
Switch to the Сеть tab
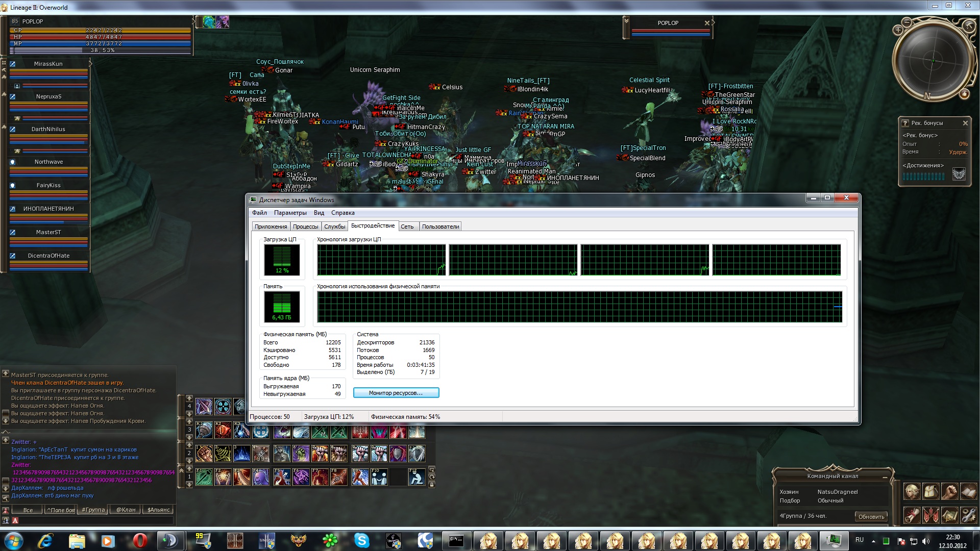tap(407, 227)
